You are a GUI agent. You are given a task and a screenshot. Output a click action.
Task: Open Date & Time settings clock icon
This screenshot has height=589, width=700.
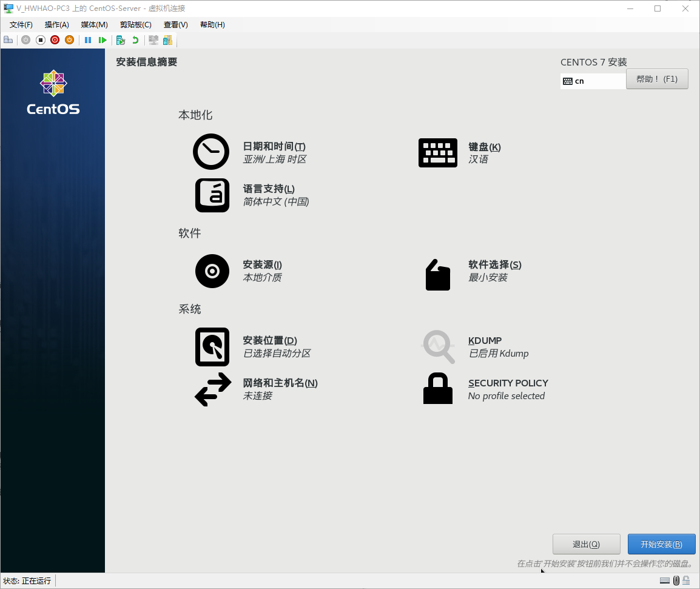pos(211,152)
